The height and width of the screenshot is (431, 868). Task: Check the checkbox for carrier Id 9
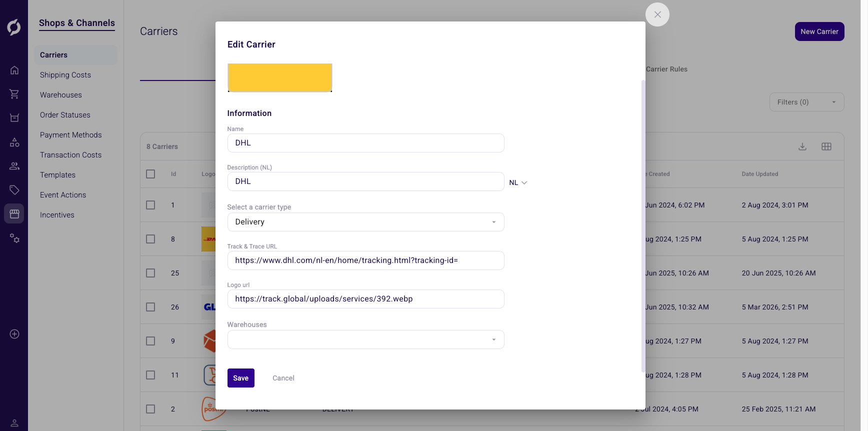tap(150, 341)
